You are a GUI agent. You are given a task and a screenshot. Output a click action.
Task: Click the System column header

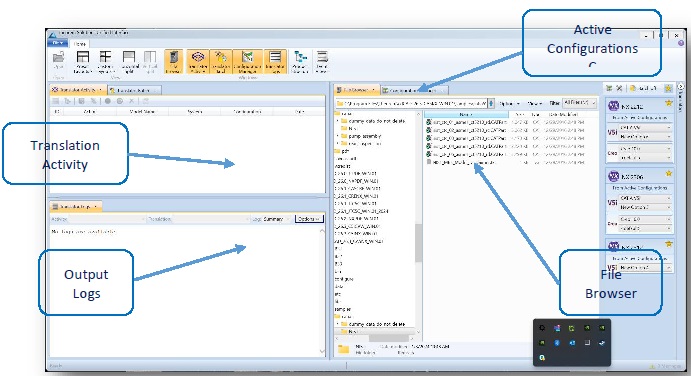click(195, 112)
